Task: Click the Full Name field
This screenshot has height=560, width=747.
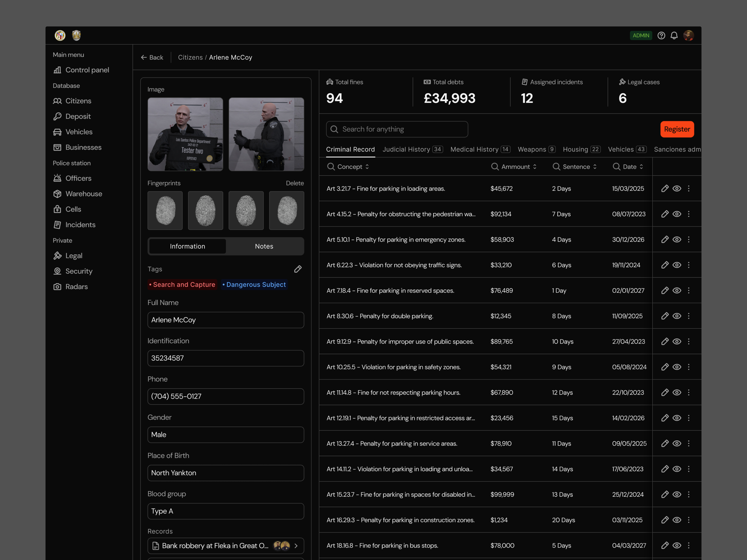Action: click(226, 320)
